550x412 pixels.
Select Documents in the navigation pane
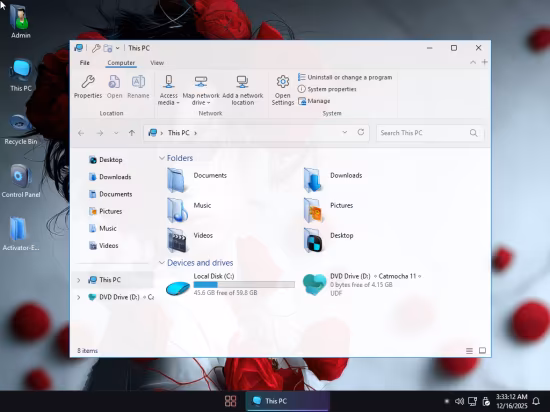[110, 194]
